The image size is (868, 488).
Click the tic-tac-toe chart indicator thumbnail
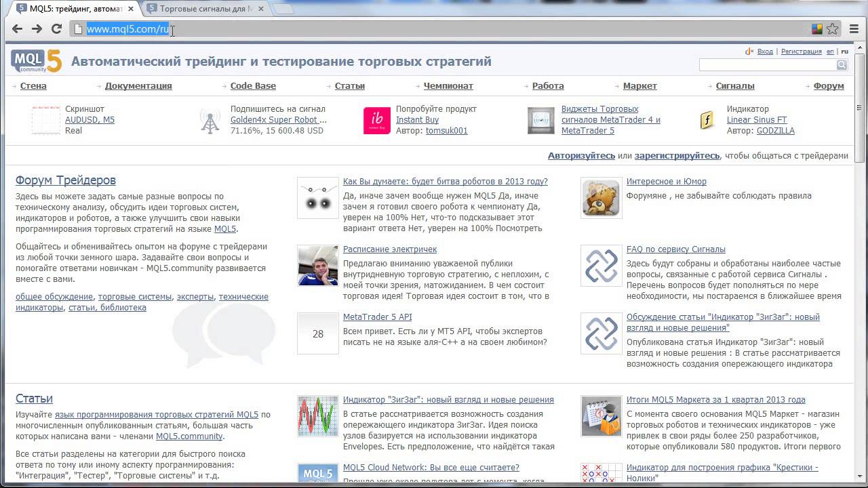601,473
